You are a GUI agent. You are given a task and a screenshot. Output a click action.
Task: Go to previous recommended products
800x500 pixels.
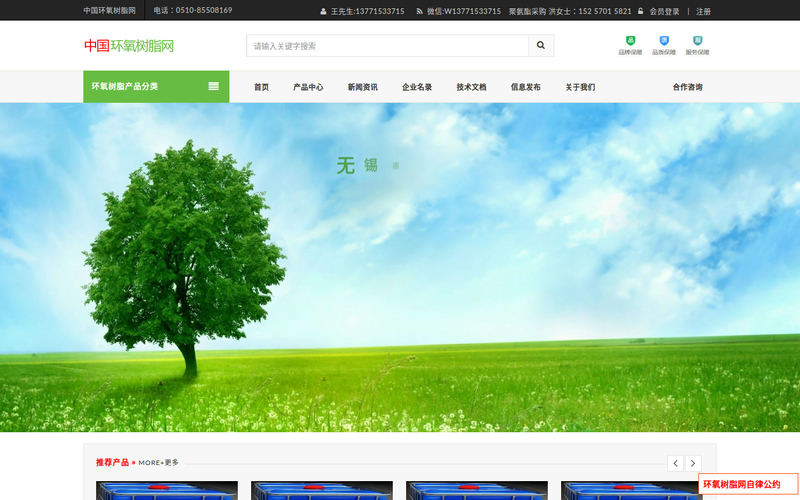pyautogui.click(x=676, y=463)
